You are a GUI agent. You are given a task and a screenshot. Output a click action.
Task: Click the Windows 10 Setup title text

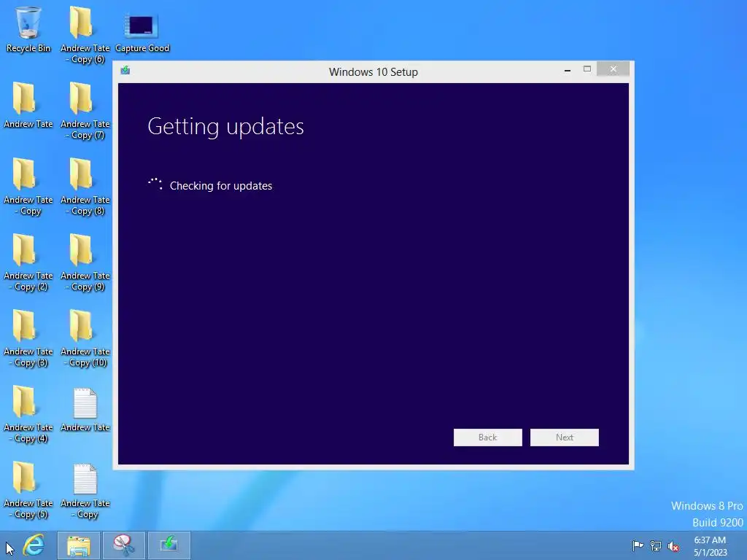coord(373,72)
